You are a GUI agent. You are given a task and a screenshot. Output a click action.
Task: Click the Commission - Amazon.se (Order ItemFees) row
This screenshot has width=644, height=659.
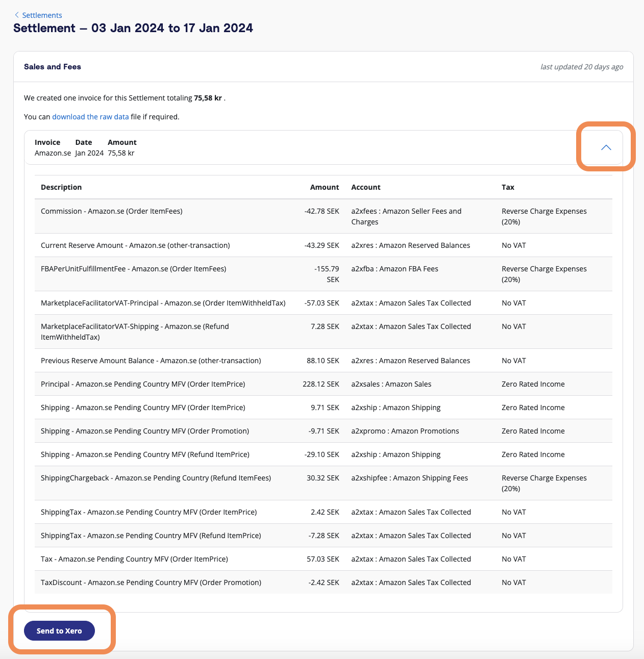coord(324,216)
